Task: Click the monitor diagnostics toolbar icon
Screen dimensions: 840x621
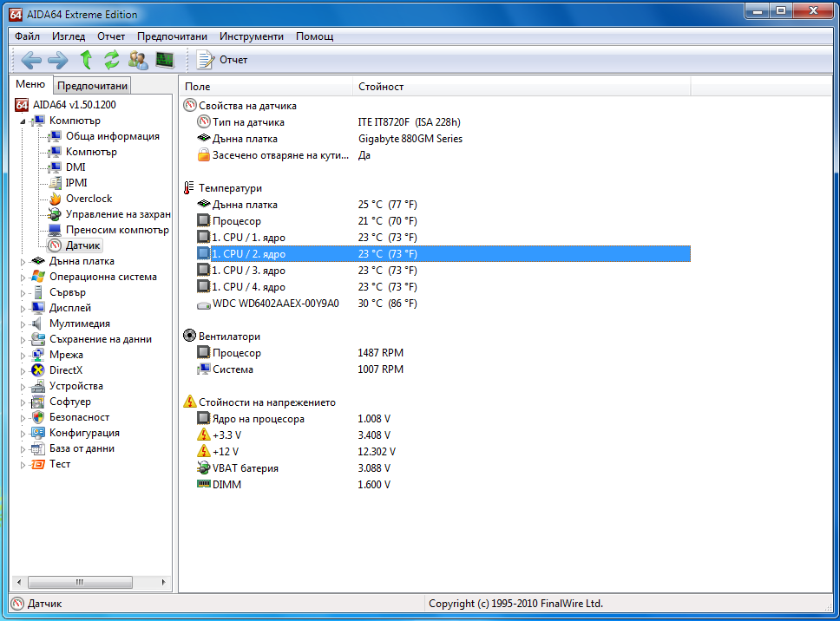Action: tap(165, 60)
